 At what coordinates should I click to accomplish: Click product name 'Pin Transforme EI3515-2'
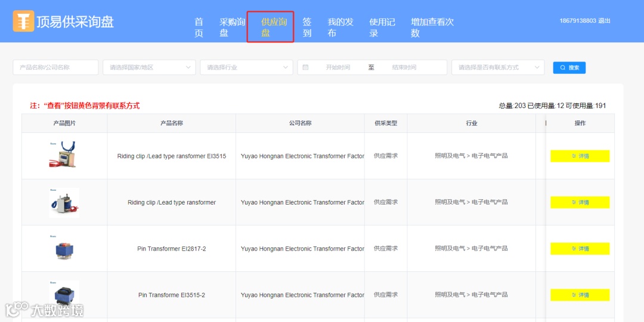172,295
